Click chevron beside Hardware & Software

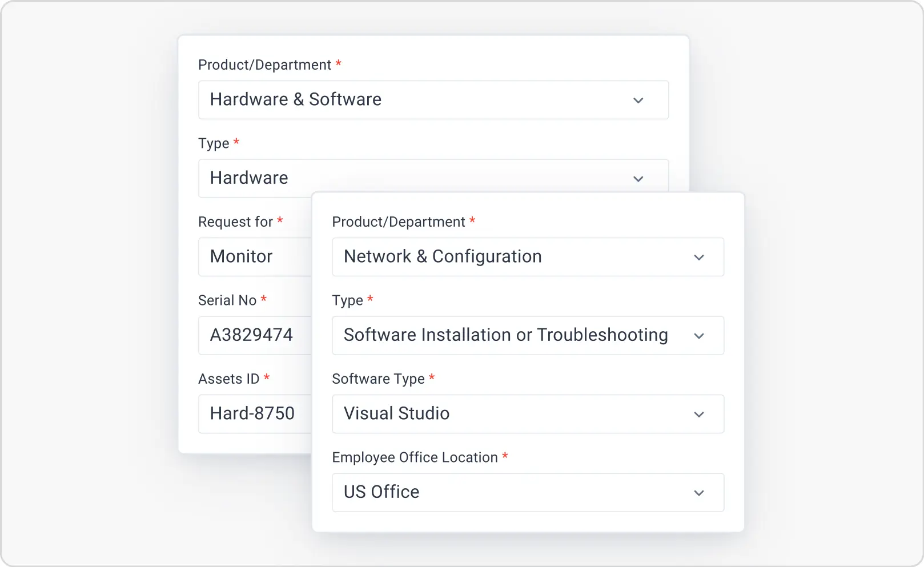(x=638, y=100)
